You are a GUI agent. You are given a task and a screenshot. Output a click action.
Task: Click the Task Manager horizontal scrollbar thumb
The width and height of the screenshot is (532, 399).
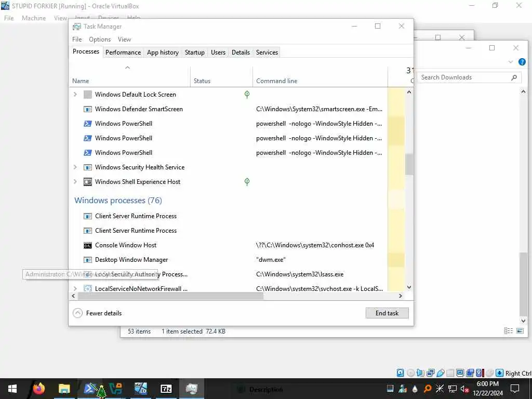click(170, 296)
